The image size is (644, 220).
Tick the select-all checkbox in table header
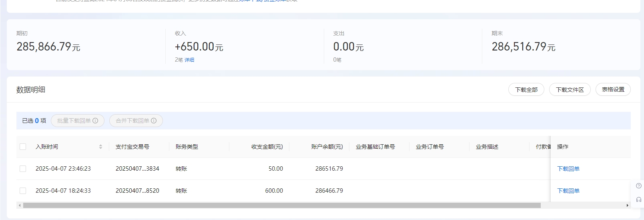(23, 147)
